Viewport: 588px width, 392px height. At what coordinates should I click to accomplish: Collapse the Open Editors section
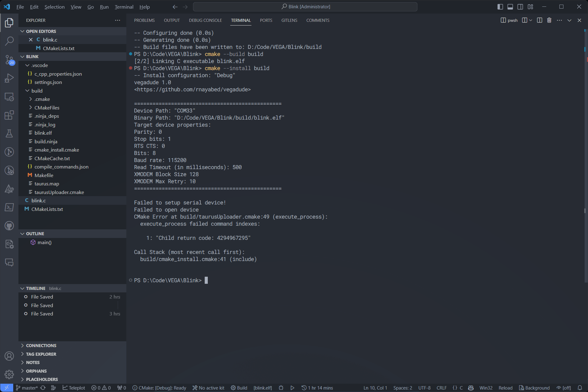[72, 31]
